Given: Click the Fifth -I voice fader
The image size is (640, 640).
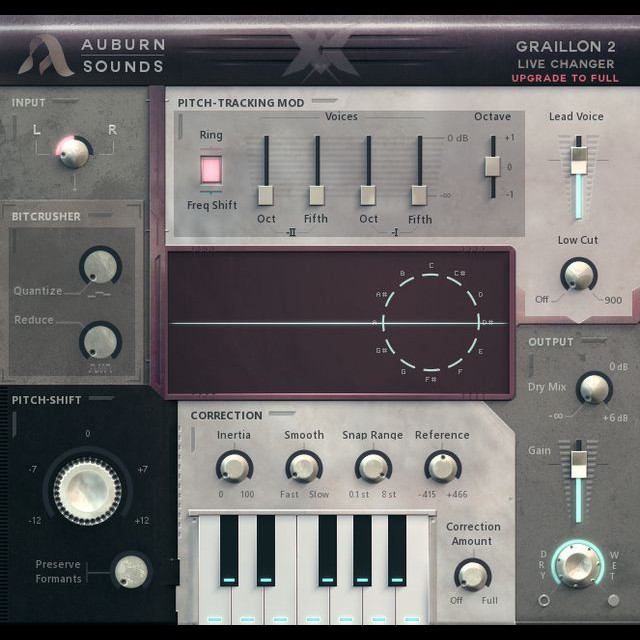Looking at the screenshot, I should (x=419, y=196).
